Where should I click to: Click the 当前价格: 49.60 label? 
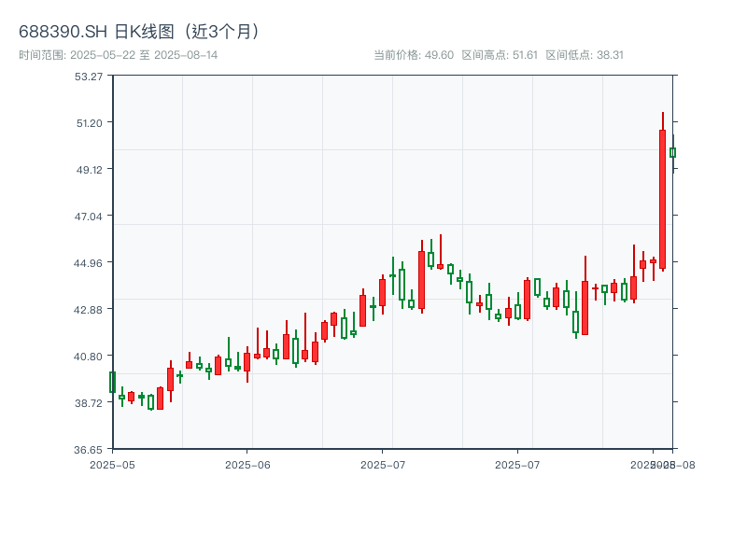(413, 55)
